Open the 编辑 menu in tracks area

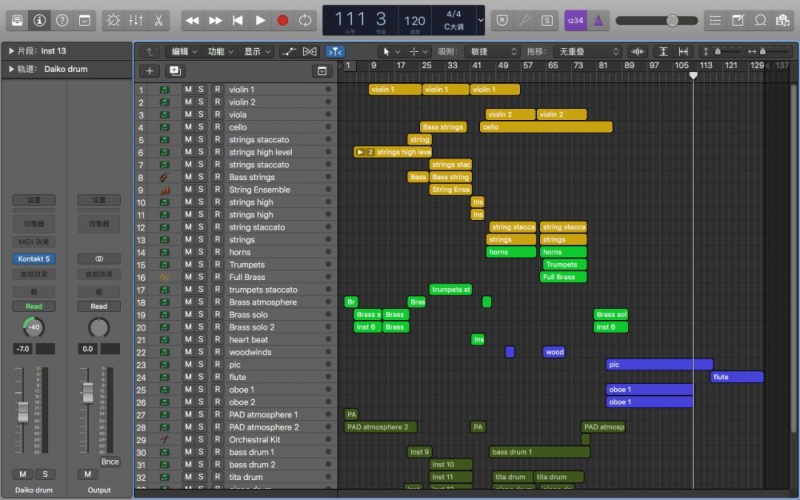pos(184,52)
